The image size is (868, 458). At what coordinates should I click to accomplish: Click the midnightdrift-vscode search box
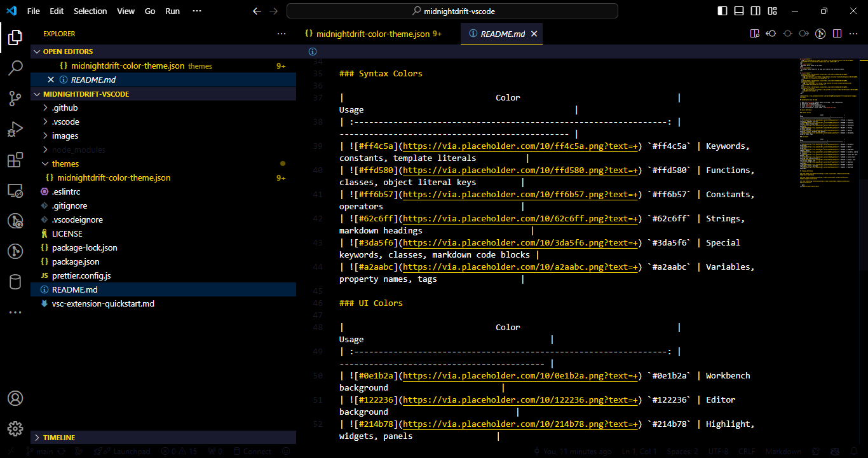(x=452, y=11)
